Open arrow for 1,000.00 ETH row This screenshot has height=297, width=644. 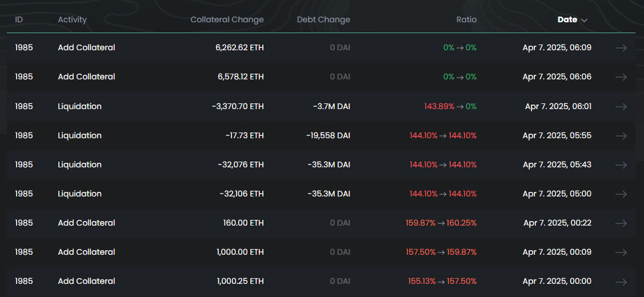coord(621,252)
